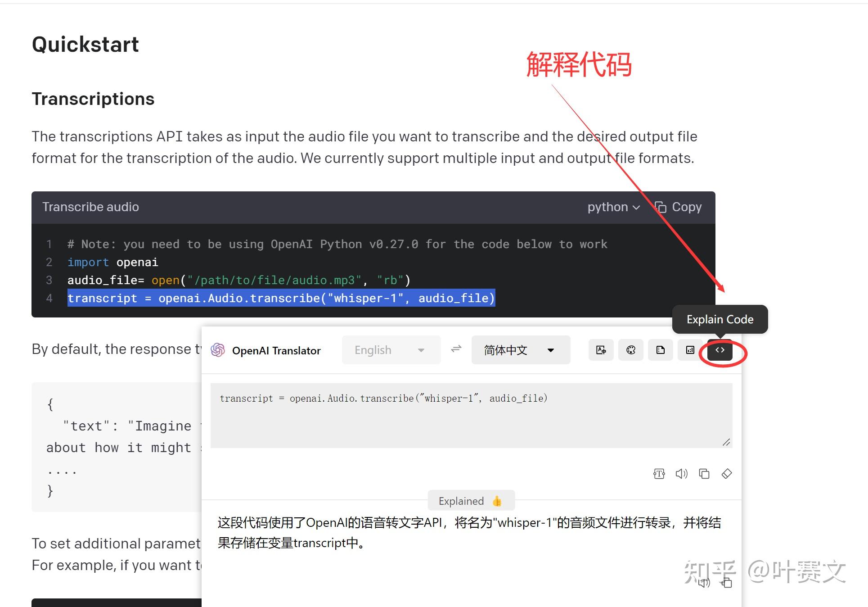Open the 简体中文 target language dropdown
The width and height of the screenshot is (868, 607).
520,350
